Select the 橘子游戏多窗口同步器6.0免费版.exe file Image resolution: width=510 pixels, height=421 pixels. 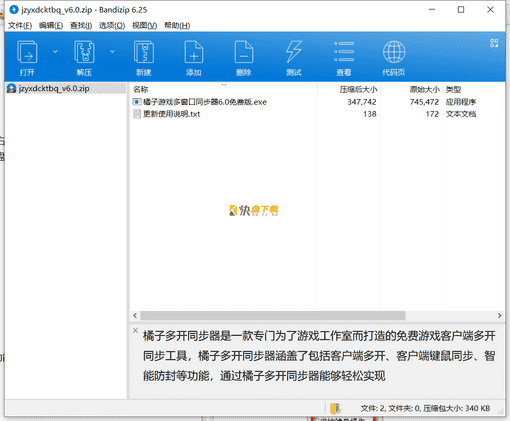[x=205, y=102]
